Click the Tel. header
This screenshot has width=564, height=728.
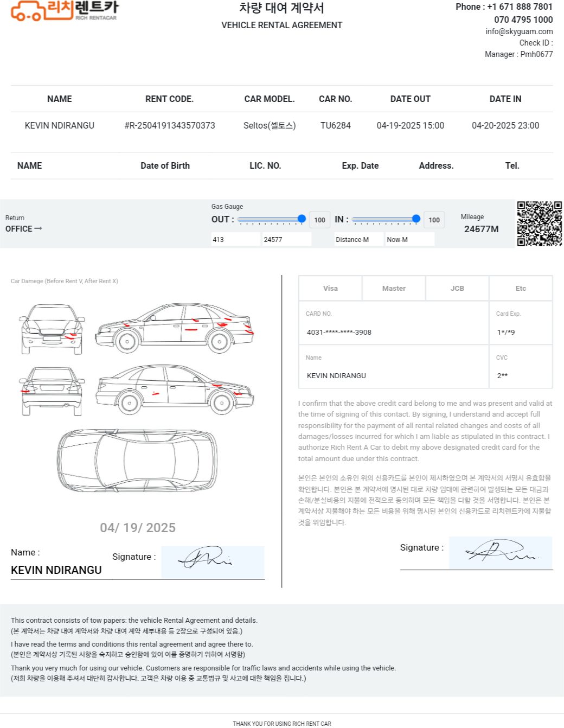(512, 165)
